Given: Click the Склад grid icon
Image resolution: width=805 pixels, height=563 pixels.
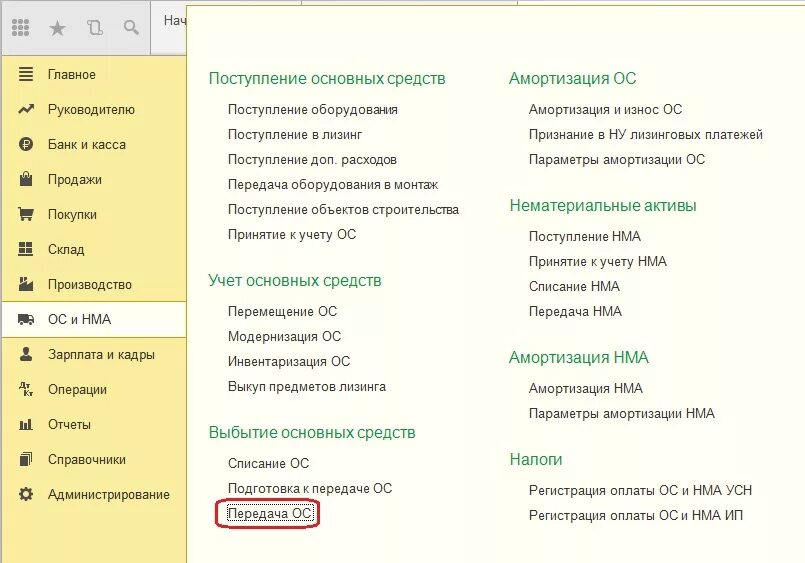Looking at the screenshot, I should point(26,249).
